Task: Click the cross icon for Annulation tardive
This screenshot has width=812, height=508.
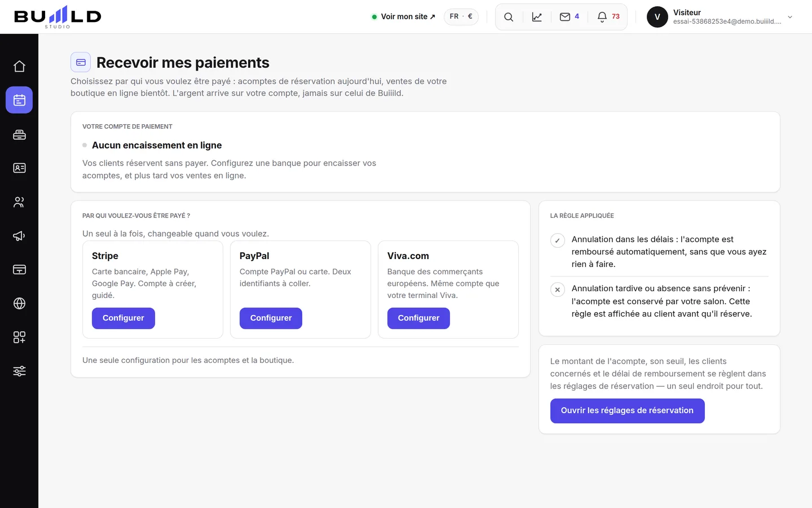Action: coord(558,290)
